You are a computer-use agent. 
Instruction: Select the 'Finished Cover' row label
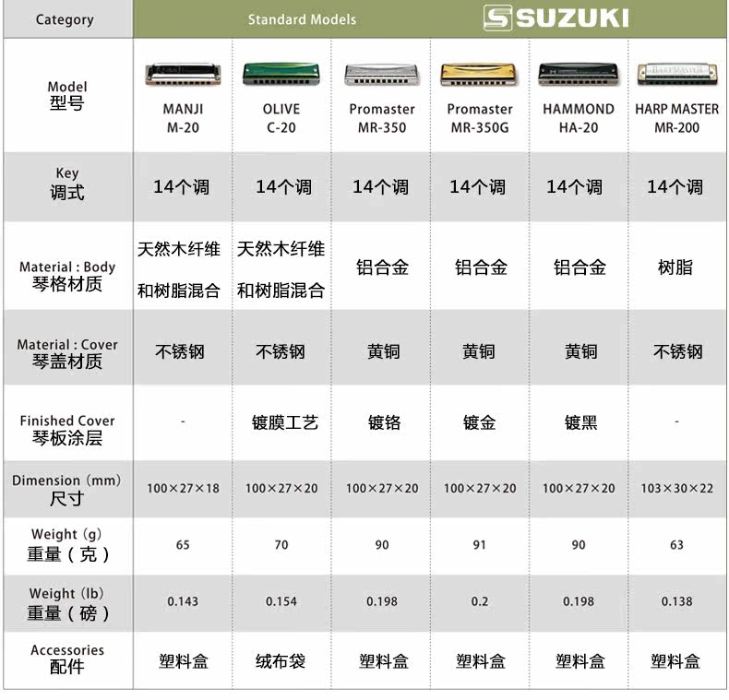click(67, 430)
